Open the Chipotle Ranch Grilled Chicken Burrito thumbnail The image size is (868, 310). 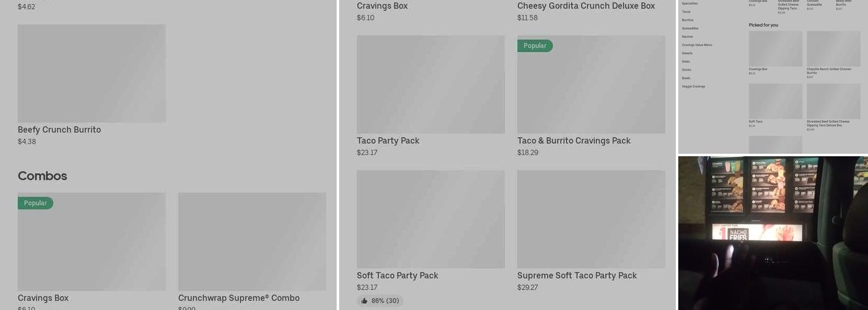tap(833, 49)
